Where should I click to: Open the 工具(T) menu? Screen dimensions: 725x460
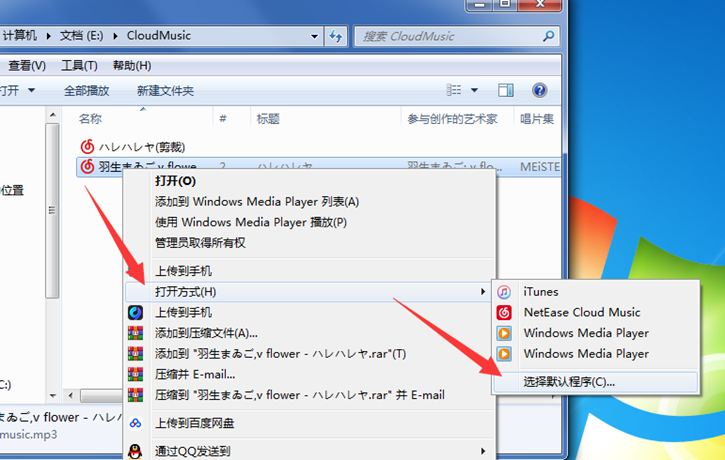coord(79,66)
